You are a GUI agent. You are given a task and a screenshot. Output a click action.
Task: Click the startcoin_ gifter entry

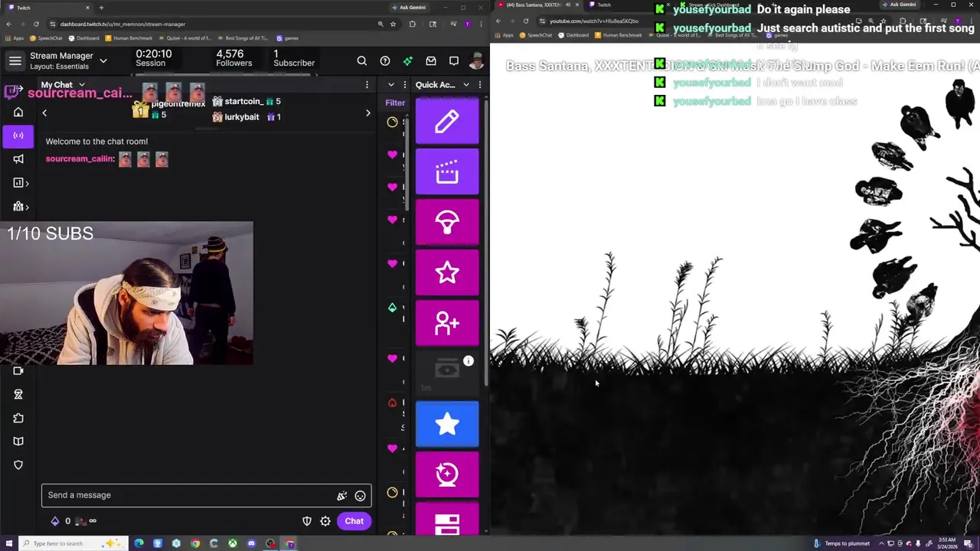247,101
